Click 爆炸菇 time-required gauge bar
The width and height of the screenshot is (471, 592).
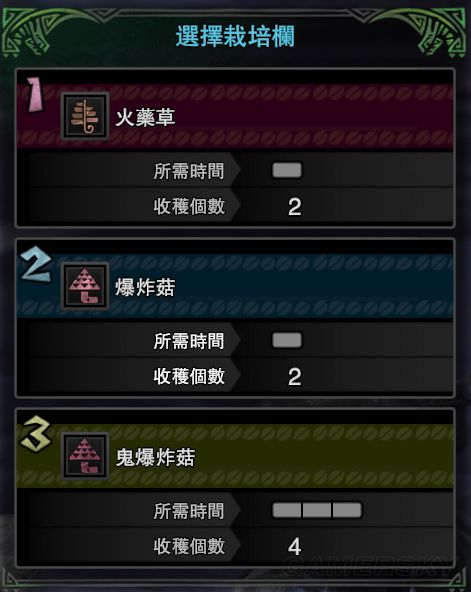(x=287, y=340)
